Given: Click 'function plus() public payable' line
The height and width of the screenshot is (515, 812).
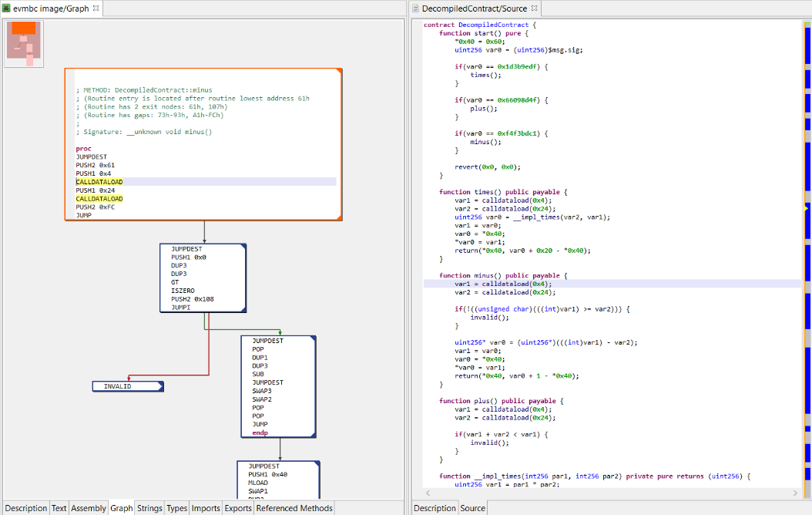Looking at the screenshot, I should pyautogui.click(x=502, y=401).
